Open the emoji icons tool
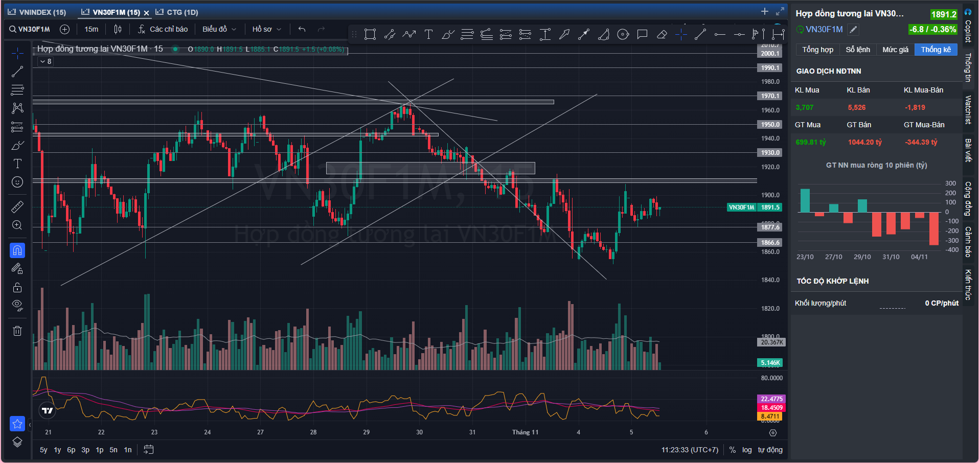 click(17, 182)
